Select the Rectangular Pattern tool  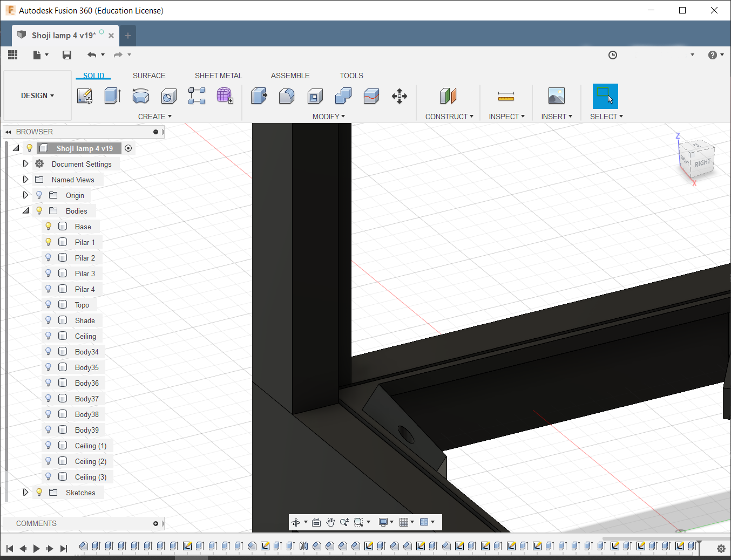pyautogui.click(x=197, y=96)
